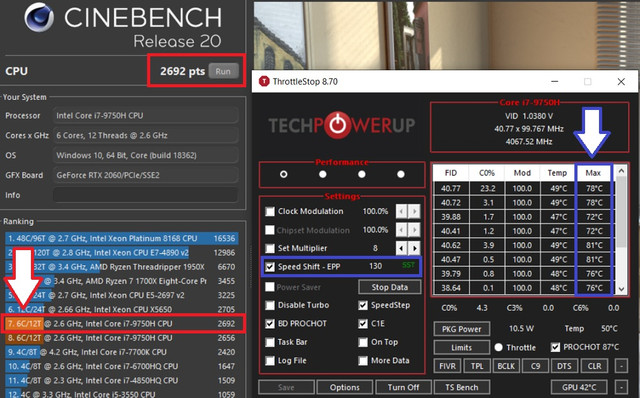
Task: Click the CLR button to clear data
Action: point(594,366)
